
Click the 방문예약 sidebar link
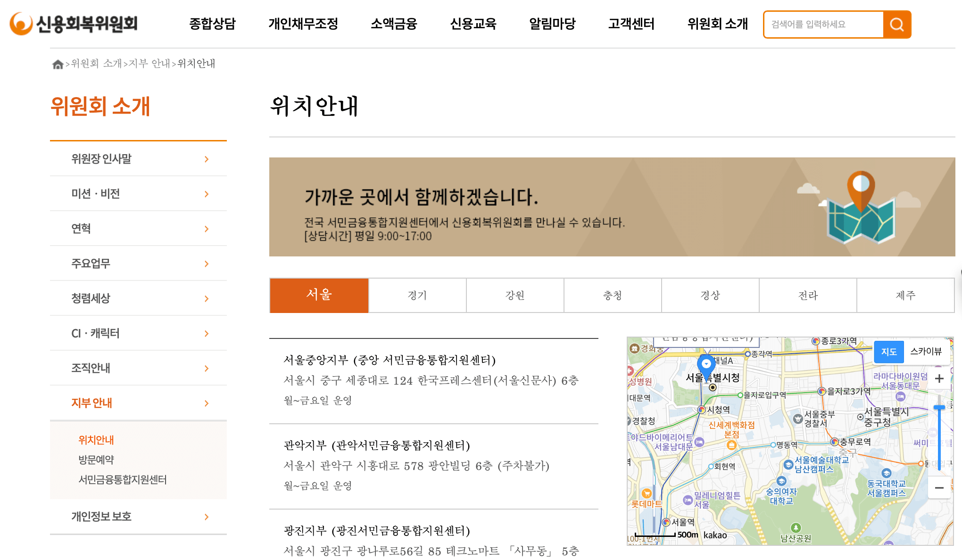(x=96, y=460)
